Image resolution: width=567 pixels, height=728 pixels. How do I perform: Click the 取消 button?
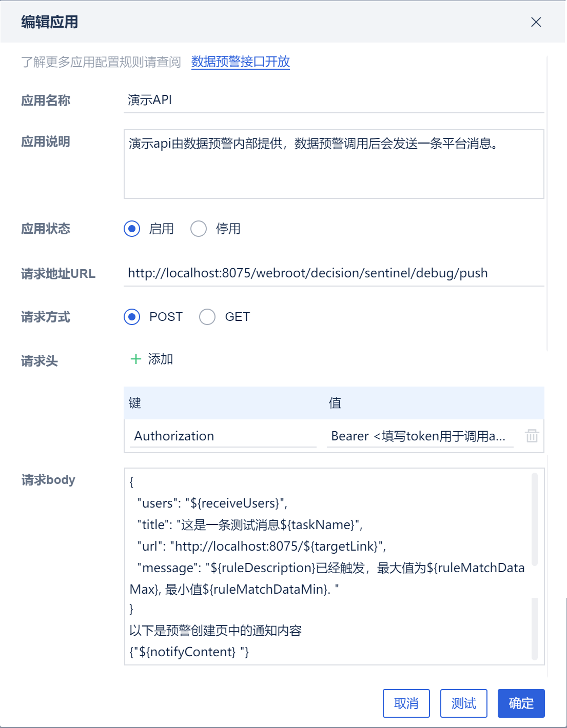[x=406, y=703]
